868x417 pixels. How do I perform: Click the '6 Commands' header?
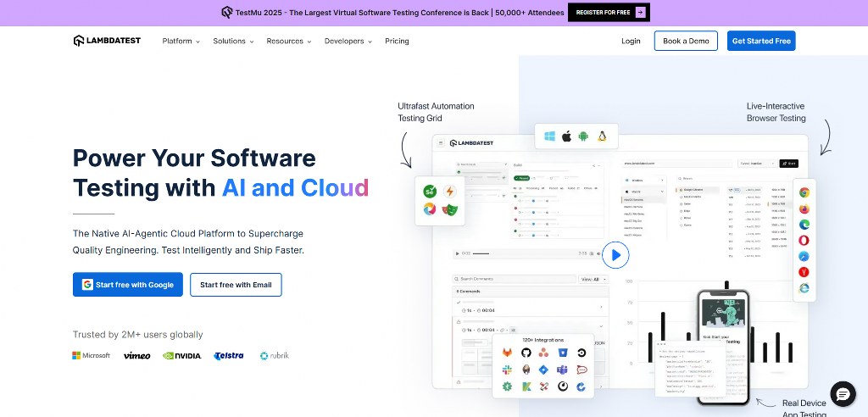pos(468,292)
